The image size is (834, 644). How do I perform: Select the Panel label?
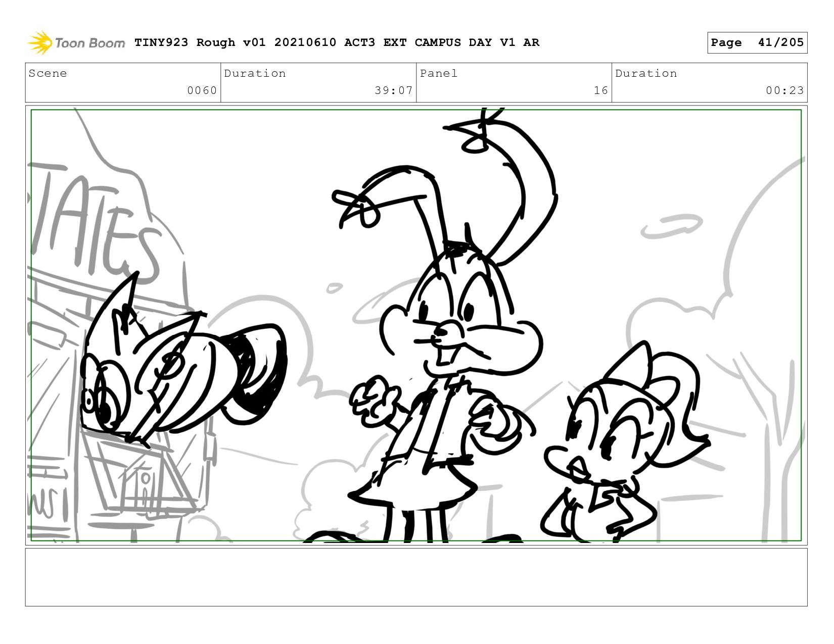click(439, 73)
